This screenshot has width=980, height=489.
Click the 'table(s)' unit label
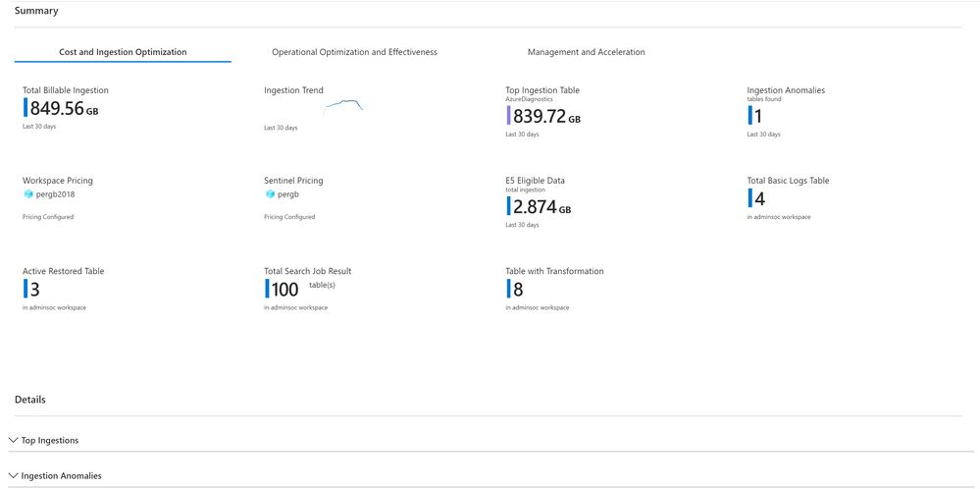(323, 285)
